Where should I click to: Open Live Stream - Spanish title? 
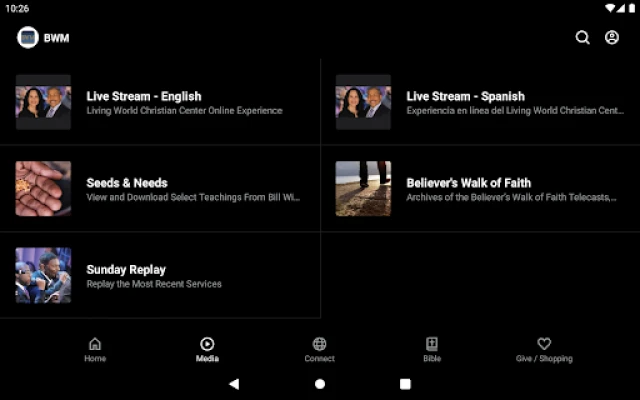tap(465, 97)
